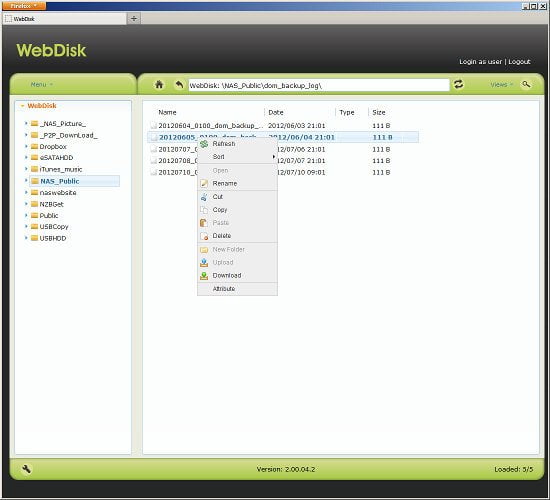Screen dimensions: 550x500
Task: Open a new browser tab with plus button
Action: point(134,19)
